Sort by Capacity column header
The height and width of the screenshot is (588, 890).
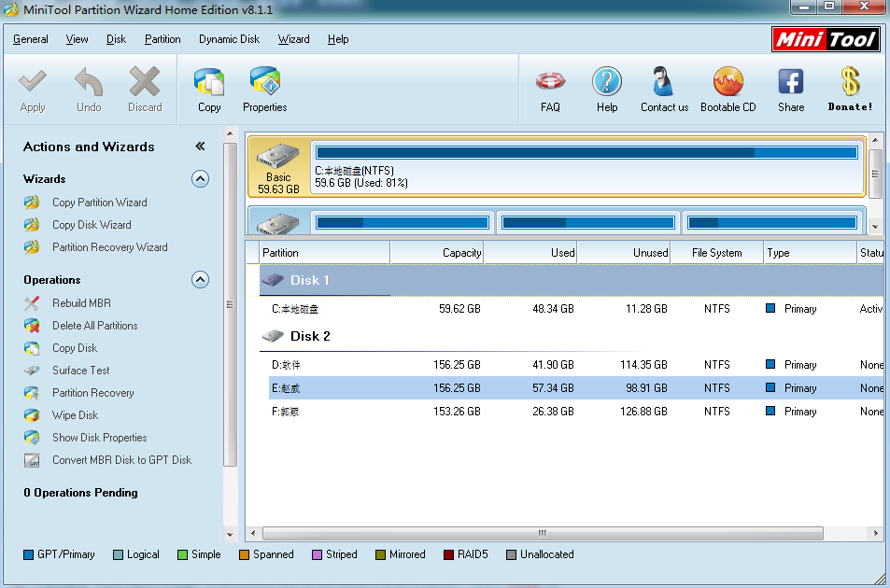click(x=436, y=253)
